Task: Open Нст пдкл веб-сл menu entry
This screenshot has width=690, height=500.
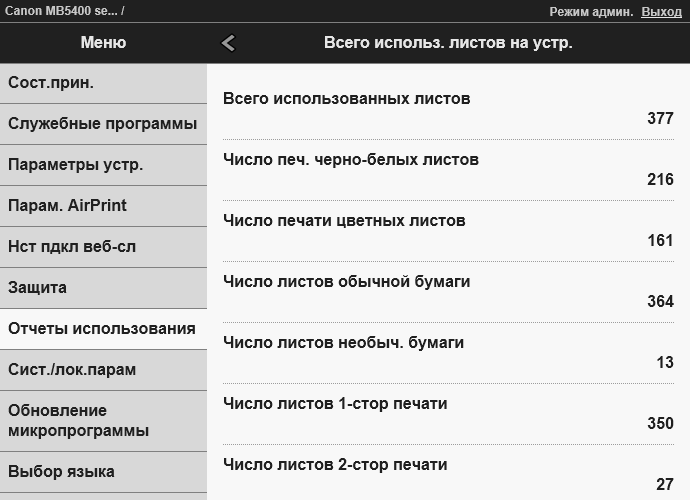Action: pos(103,247)
